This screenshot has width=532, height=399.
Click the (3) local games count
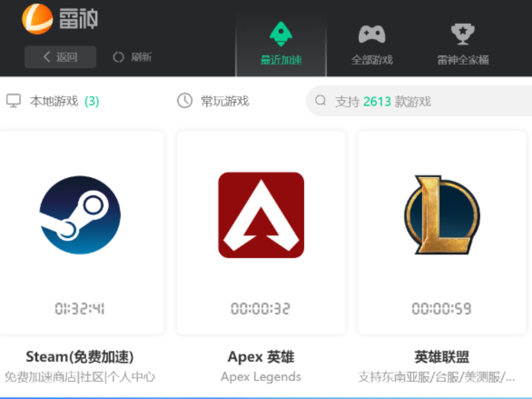pyautogui.click(x=92, y=101)
